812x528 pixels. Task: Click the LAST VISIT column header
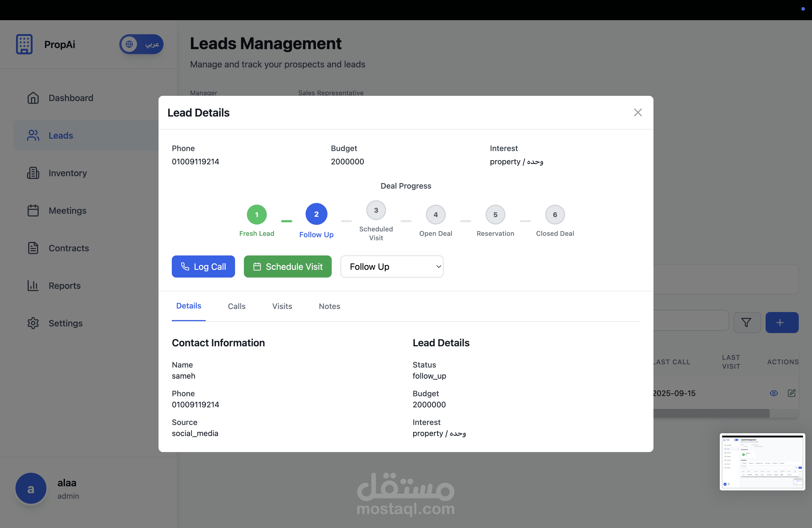click(x=731, y=362)
